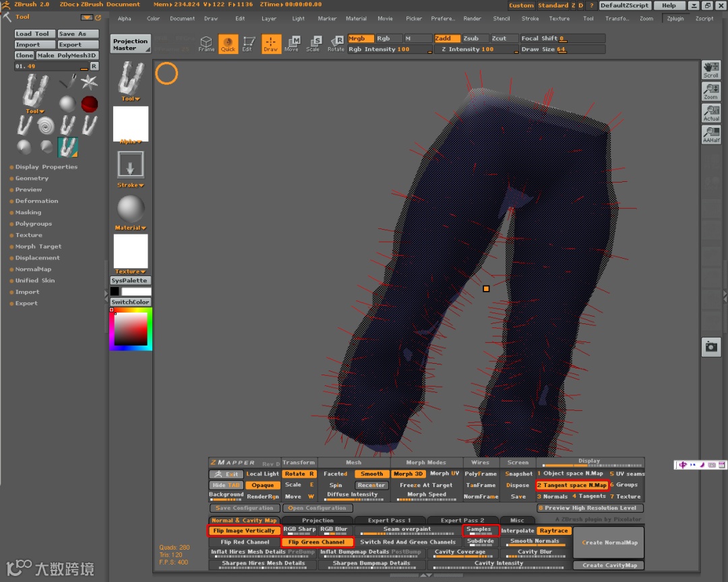
Task: Expand the NormalMap section
Action: point(33,269)
